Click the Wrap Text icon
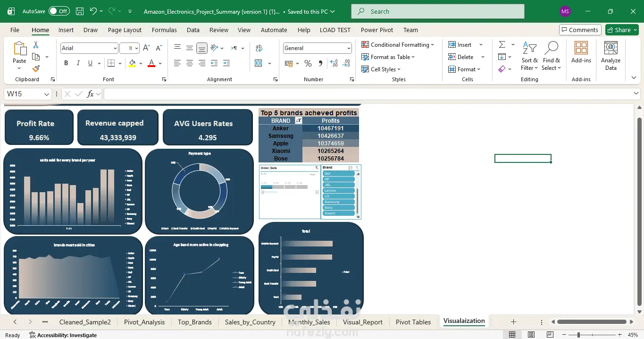The height and width of the screenshot is (339, 644). point(259,48)
